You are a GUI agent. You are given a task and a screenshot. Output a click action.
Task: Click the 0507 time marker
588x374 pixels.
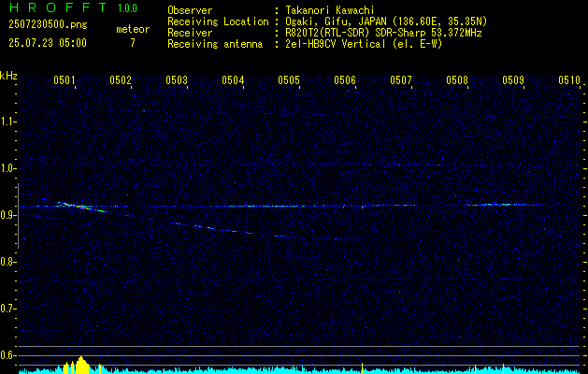point(401,79)
